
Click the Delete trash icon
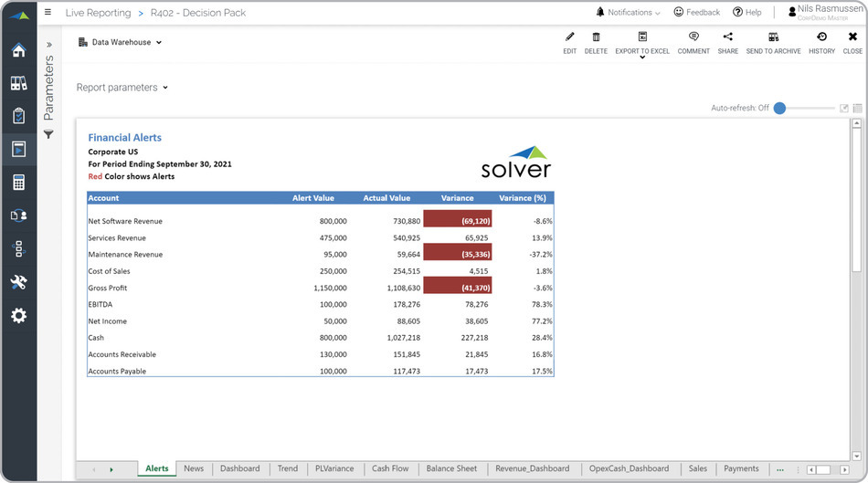pos(596,37)
